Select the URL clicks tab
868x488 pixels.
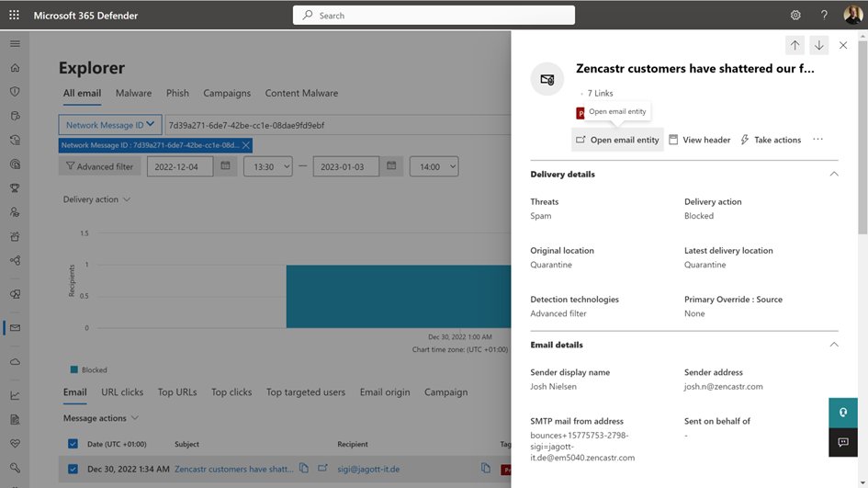pyautogui.click(x=122, y=392)
